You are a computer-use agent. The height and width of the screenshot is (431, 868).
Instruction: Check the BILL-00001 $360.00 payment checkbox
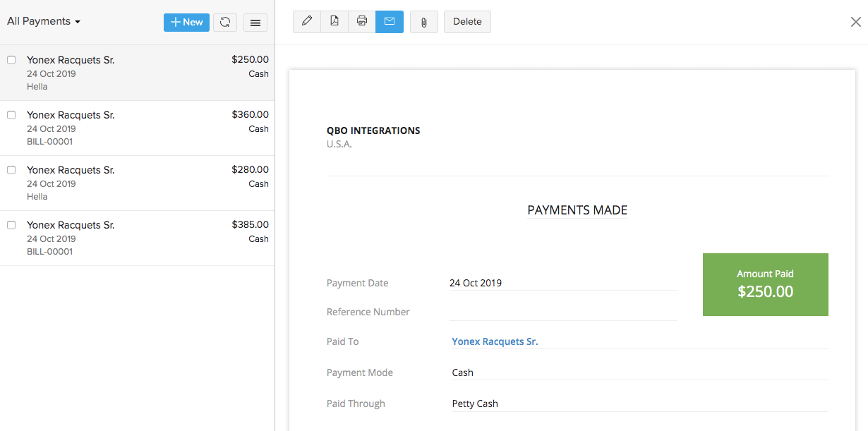[11, 115]
